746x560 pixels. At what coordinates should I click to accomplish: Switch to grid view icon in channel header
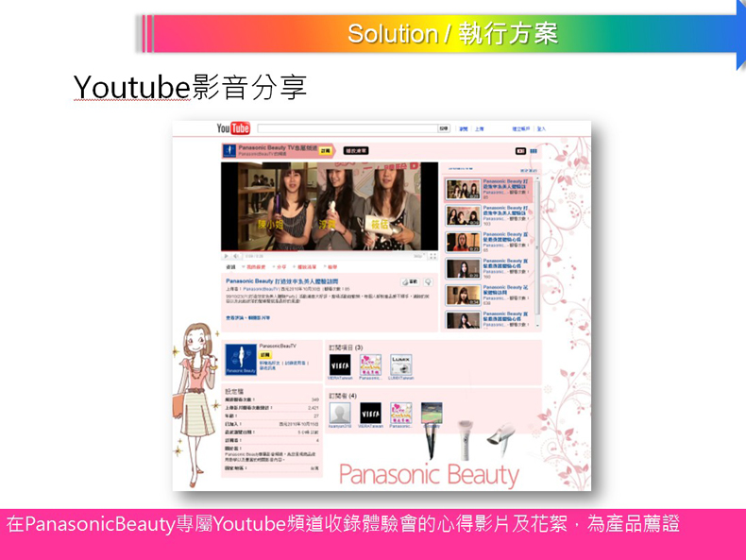pos(534,151)
